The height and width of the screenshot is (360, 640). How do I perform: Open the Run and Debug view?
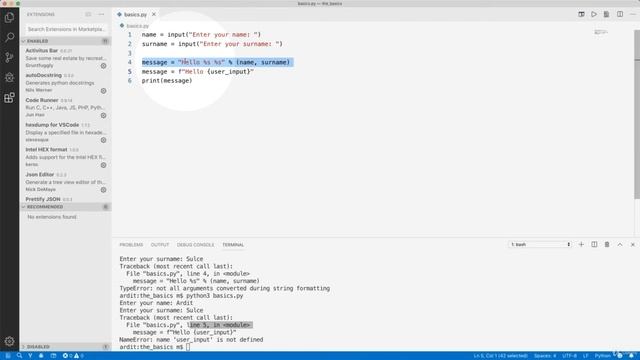[x=9, y=77]
